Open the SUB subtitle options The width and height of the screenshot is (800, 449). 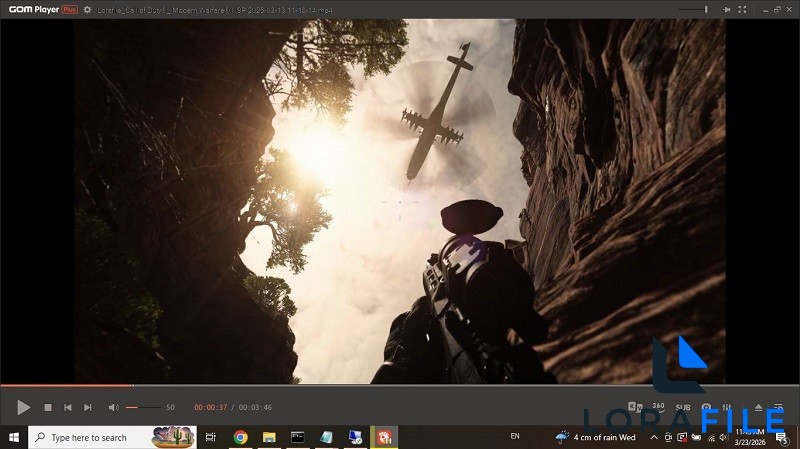pos(683,407)
